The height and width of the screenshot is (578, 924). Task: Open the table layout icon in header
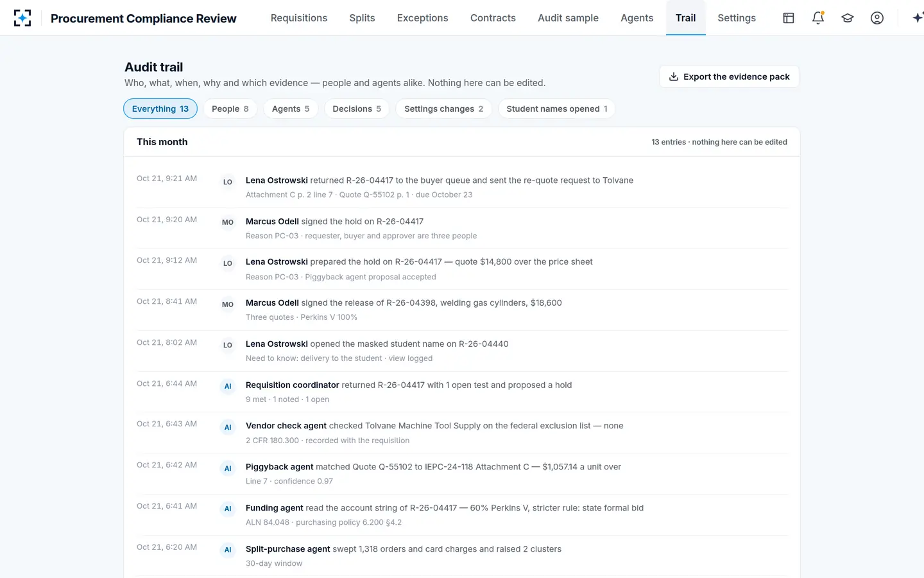tap(789, 18)
